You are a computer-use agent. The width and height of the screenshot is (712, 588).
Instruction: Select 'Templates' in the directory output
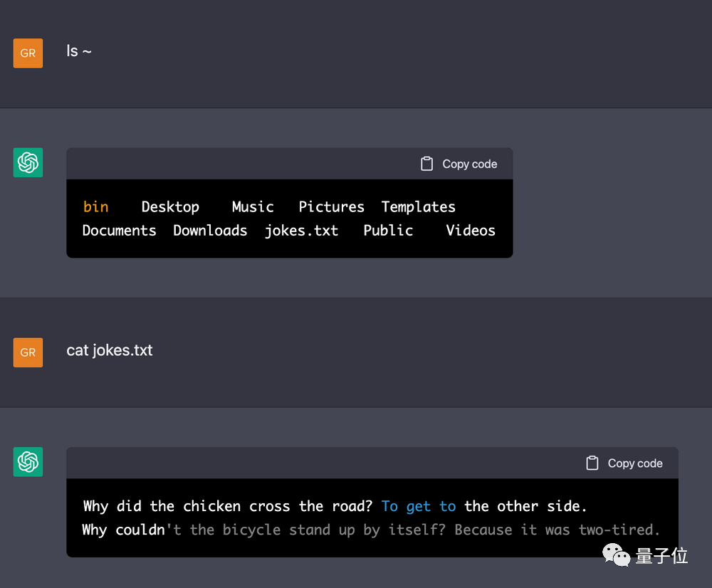click(418, 206)
